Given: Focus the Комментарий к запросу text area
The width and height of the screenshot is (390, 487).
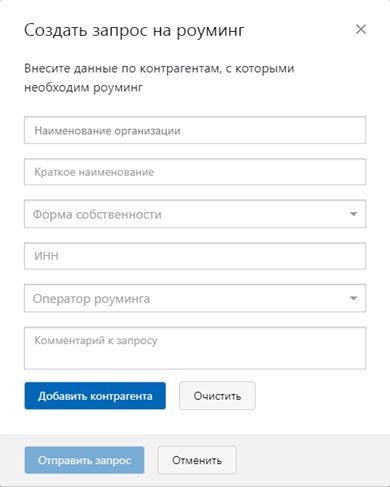Looking at the screenshot, I should pos(195,348).
